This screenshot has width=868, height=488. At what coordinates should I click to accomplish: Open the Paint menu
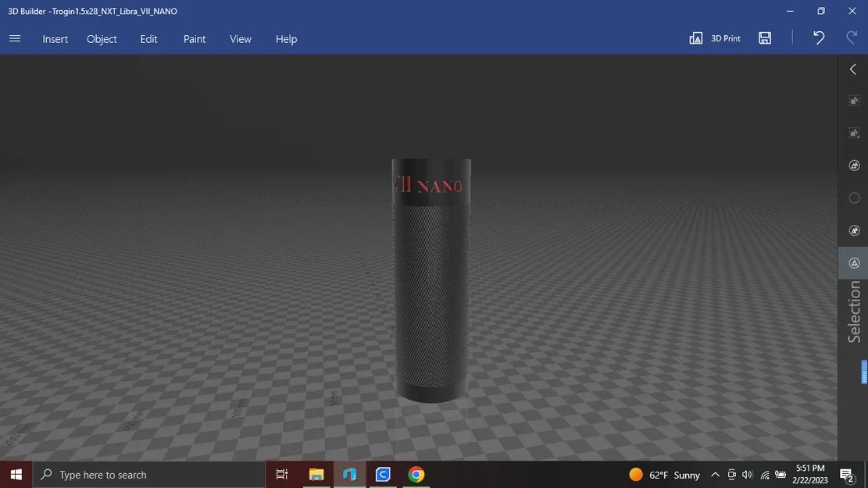(194, 38)
